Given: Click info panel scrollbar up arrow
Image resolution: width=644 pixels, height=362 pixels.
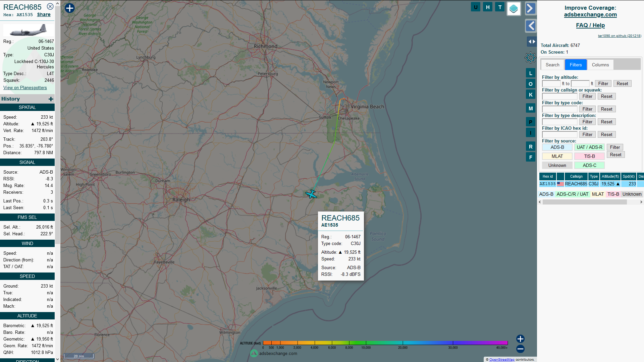Looking at the screenshot, I should [58, 3].
